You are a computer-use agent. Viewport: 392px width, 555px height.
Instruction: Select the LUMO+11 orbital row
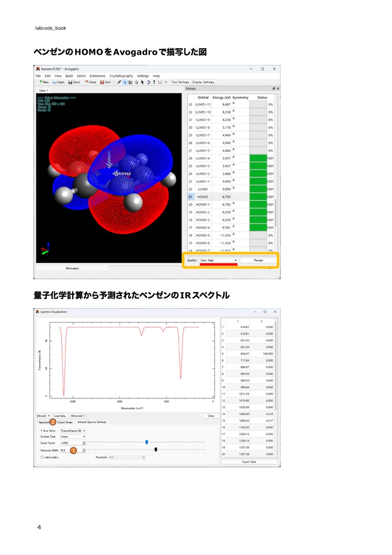(231, 105)
